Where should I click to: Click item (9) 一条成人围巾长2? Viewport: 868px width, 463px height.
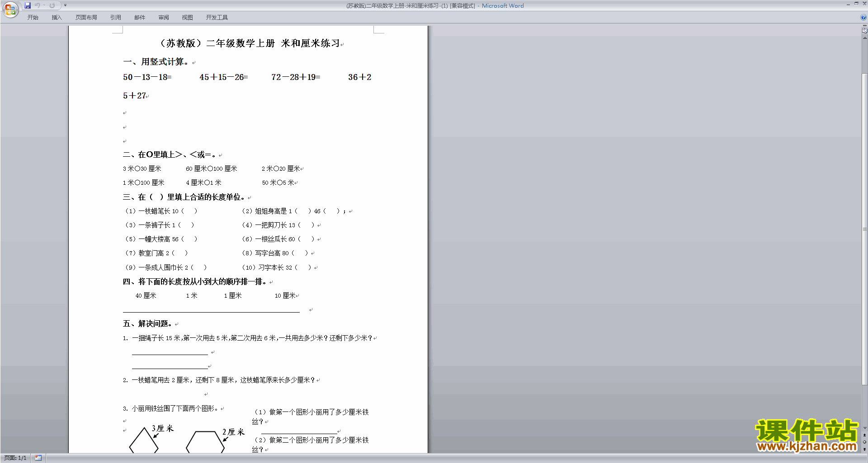166,267
